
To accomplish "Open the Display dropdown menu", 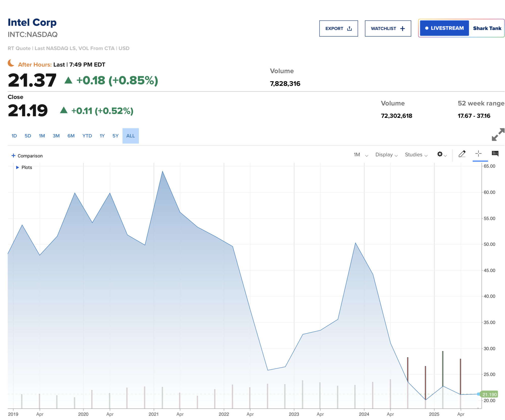I will [386, 155].
